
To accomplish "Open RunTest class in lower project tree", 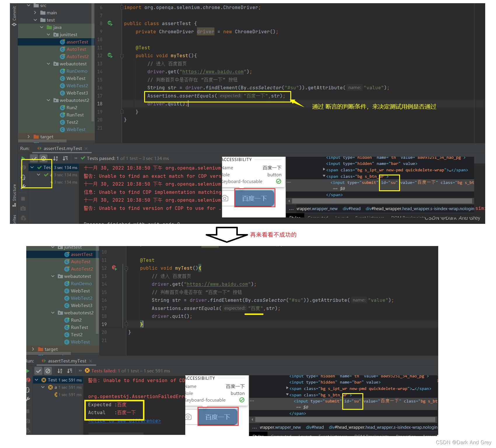I will coord(79,327).
